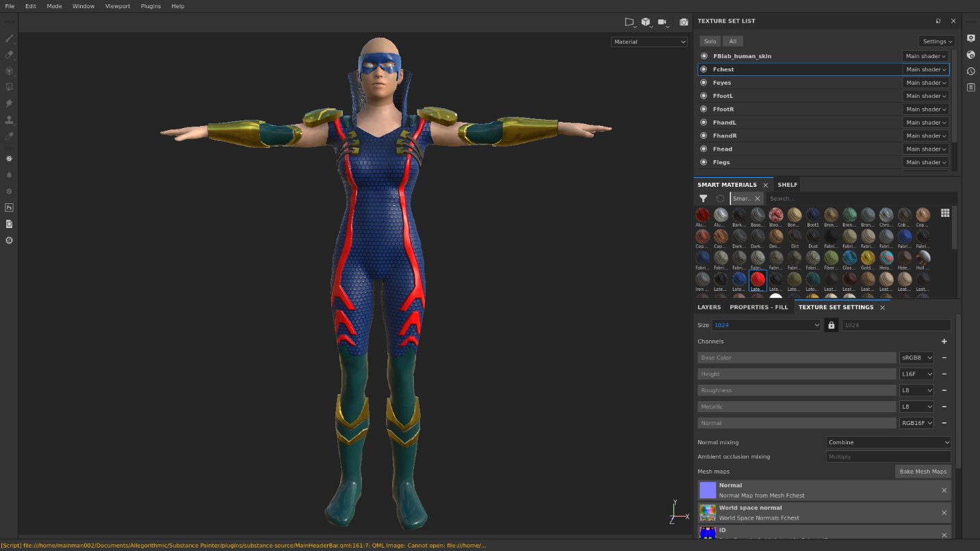Viewport: 980px width, 551px height.
Task: Open the camera settings video icon
Action: click(662, 22)
